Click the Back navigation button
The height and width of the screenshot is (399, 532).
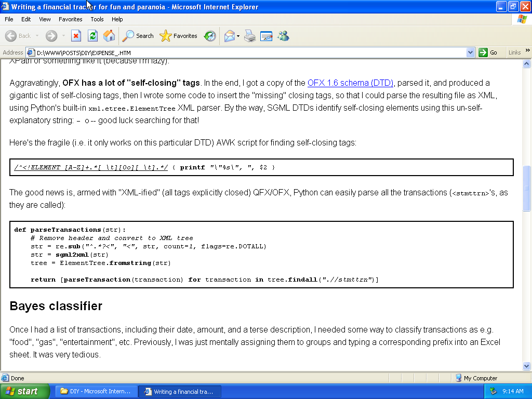[18, 36]
